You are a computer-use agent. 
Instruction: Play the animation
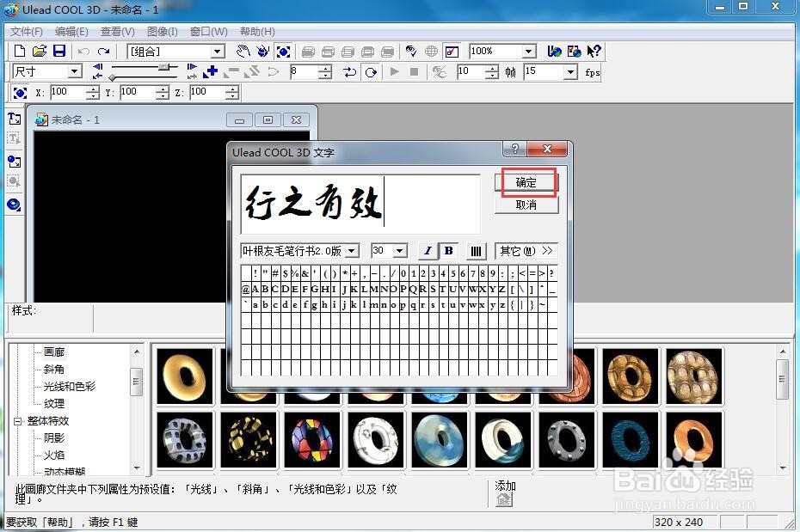tap(394, 72)
